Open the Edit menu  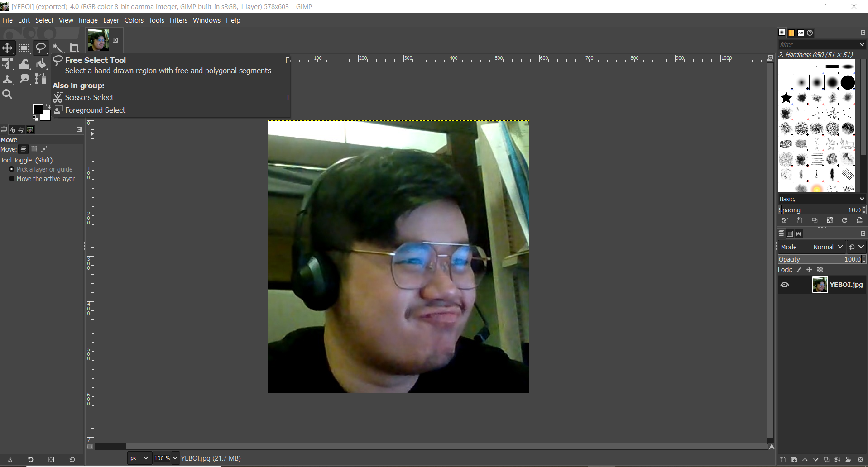click(24, 20)
